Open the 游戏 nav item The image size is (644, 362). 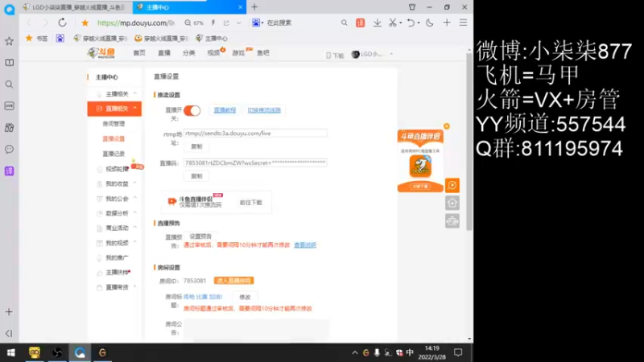tap(238, 53)
